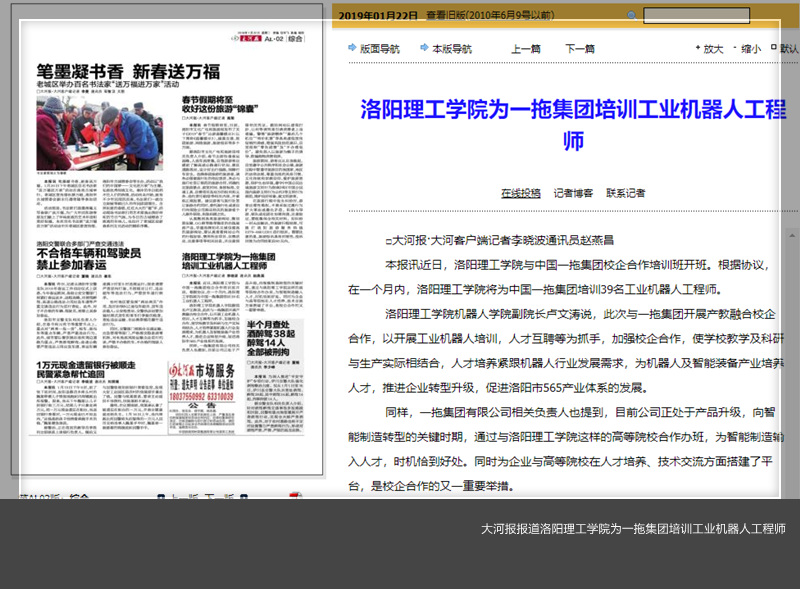Click the 在线投稿 link

520,193
